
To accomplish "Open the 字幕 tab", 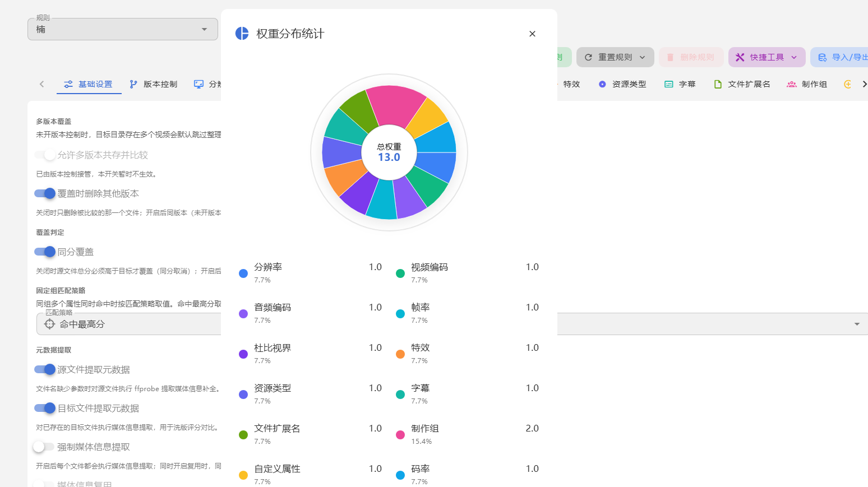I will [x=680, y=84].
